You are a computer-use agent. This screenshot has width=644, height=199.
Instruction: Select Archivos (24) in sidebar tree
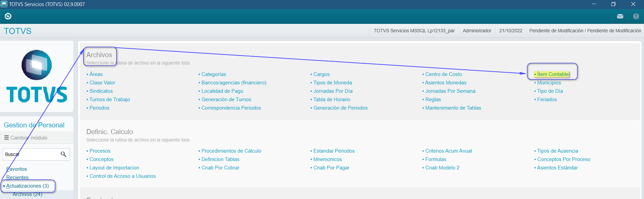[x=27, y=194]
